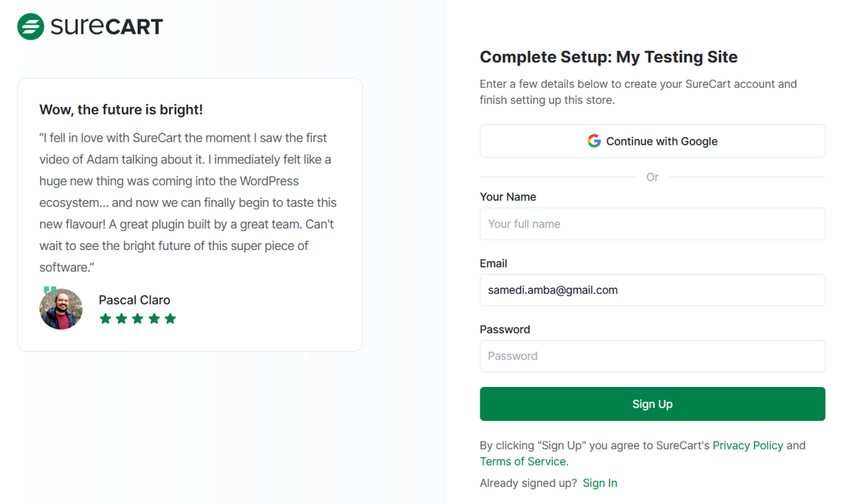Click the second green rating star
This screenshot has width=863, height=504.
(x=122, y=319)
